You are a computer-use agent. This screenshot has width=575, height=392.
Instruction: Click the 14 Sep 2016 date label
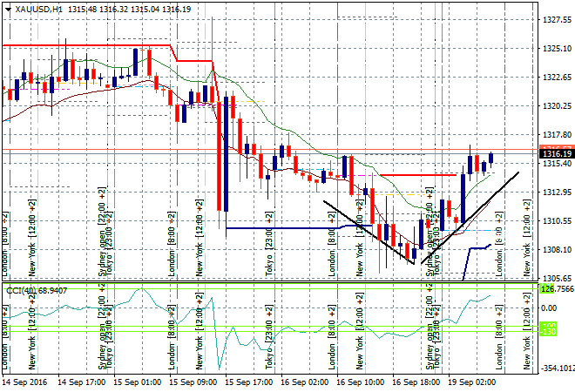pos(24,382)
